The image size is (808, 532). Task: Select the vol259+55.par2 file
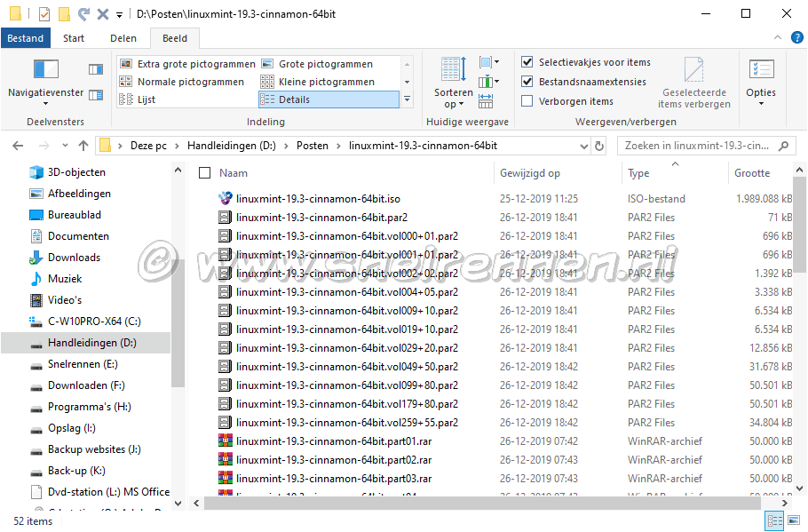(x=347, y=423)
